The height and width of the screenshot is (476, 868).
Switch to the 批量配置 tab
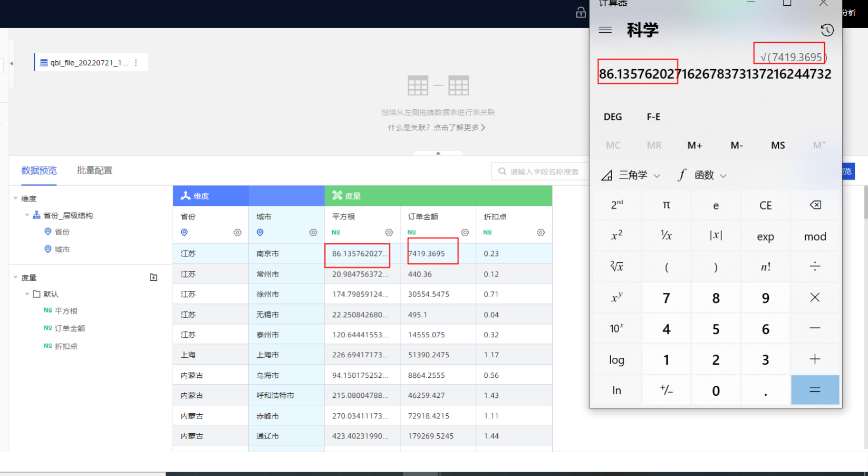(x=94, y=170)
